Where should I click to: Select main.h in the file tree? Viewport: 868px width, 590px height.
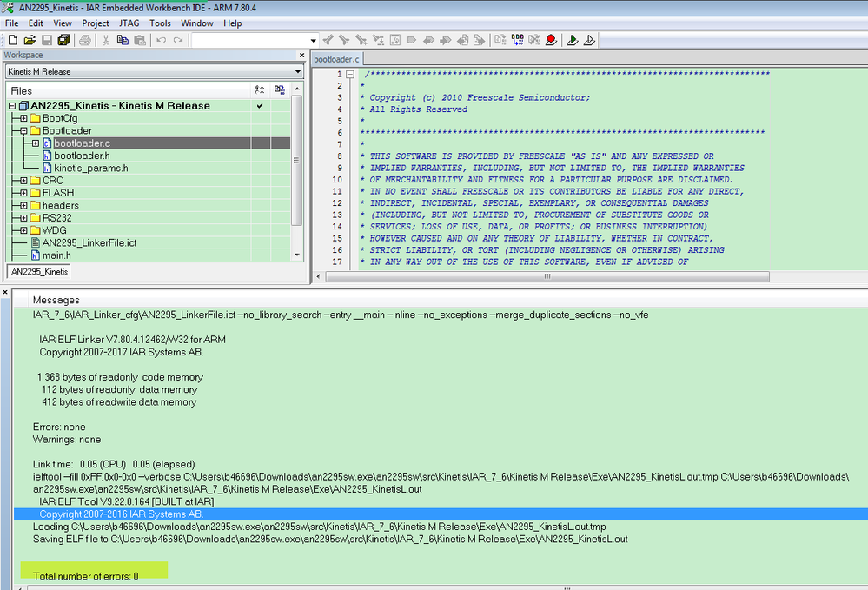click(x=56, y=255)
